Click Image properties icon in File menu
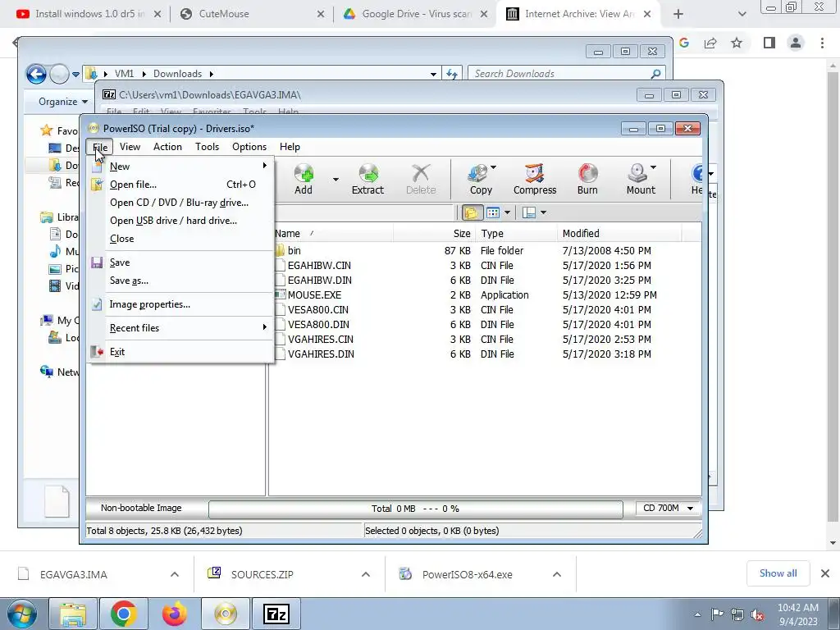This screenshot has width=840, height=630. [x=97, y=304]
